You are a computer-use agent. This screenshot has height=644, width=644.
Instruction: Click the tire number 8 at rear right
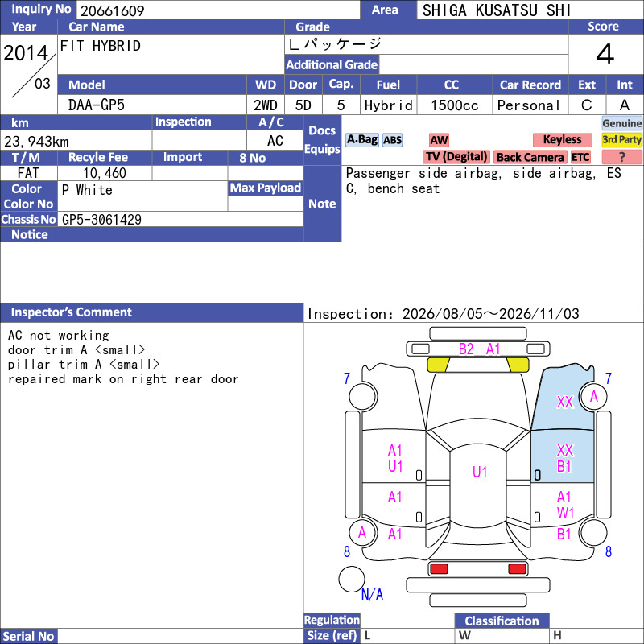click(609, 551)
